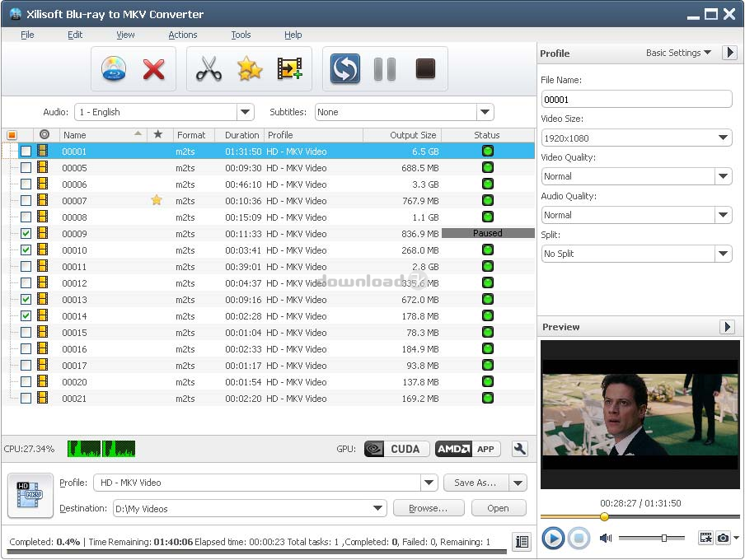The image size is (745, 560).
Task: Click the star mark on row 00007
Action: pyautogui.click(x=157, y=200)
